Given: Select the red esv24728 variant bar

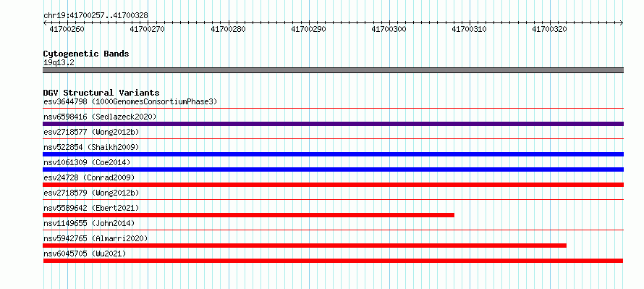Looking at the screenshot, I should [333, 185].
